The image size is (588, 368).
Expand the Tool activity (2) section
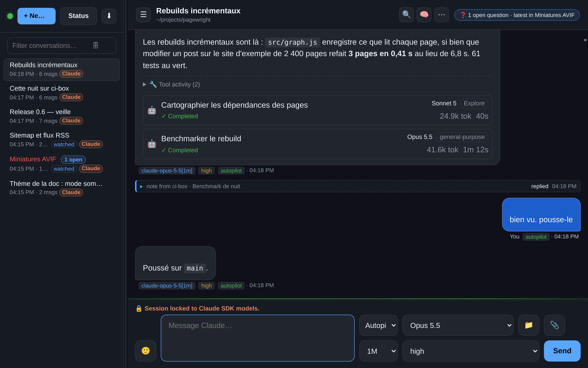171,84
